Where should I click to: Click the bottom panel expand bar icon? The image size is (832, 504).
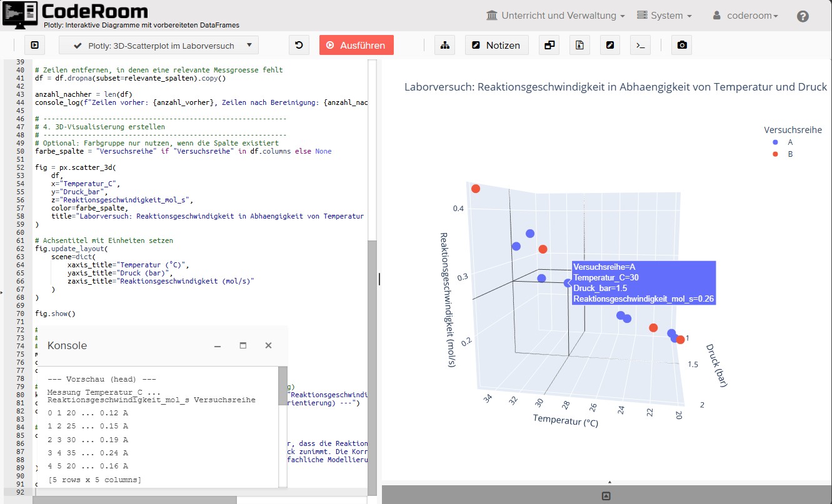tap(606, 495)
